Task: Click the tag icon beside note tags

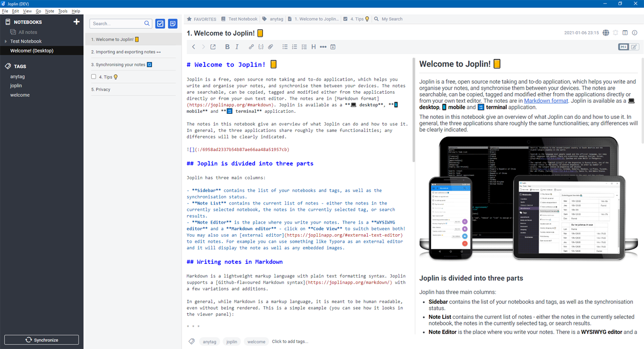Action: (x=192, y=341)
